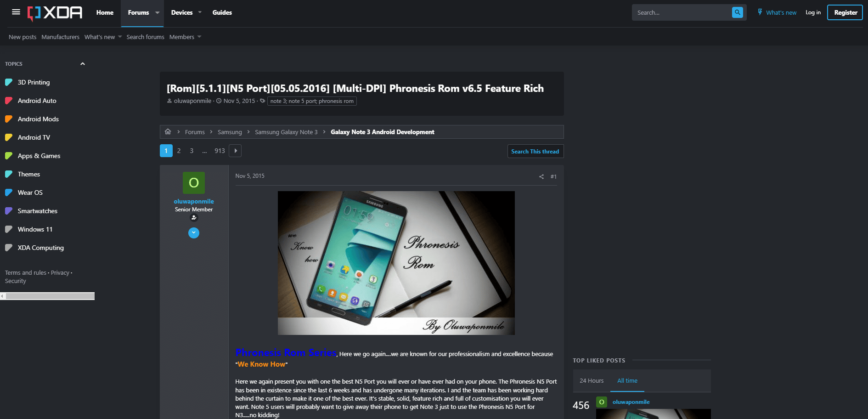Viewport: 868px width, 419px height.
Task: Open Search forums in sub navigation
Action: click(x=145, y=37)
